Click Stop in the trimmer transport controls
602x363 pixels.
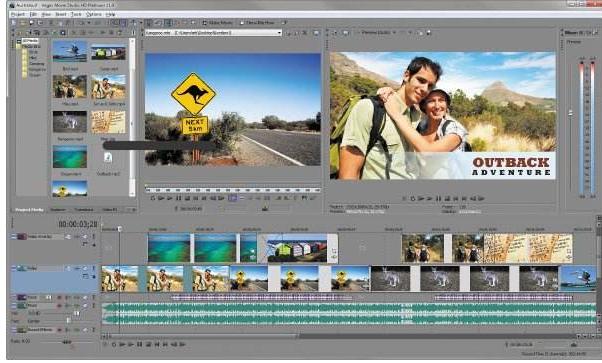pos(187,198)
